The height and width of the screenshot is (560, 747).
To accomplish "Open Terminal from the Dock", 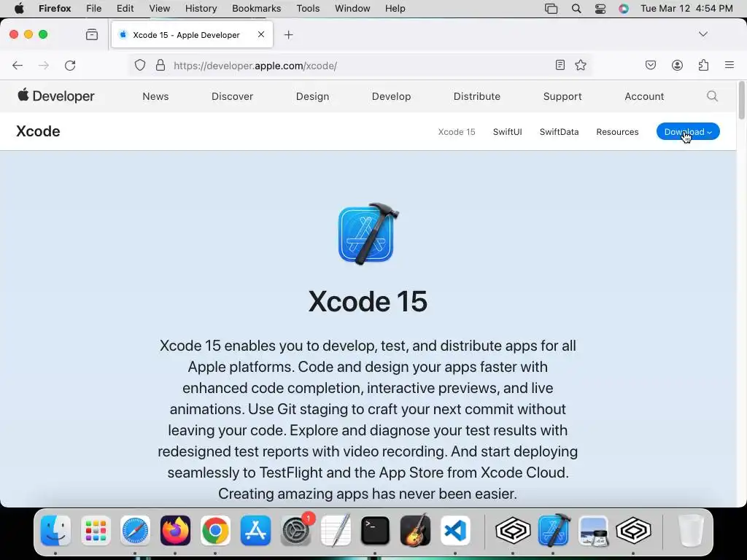I will pos(376,531).
